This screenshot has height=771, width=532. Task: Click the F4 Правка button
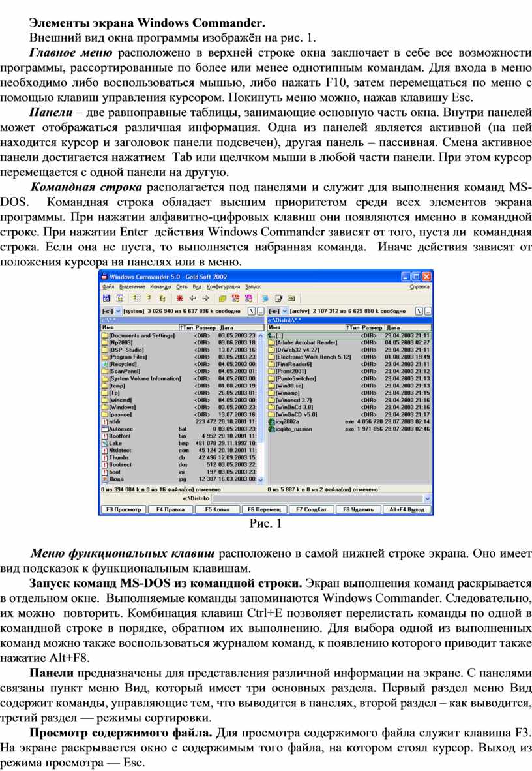(x=170, y=509)
